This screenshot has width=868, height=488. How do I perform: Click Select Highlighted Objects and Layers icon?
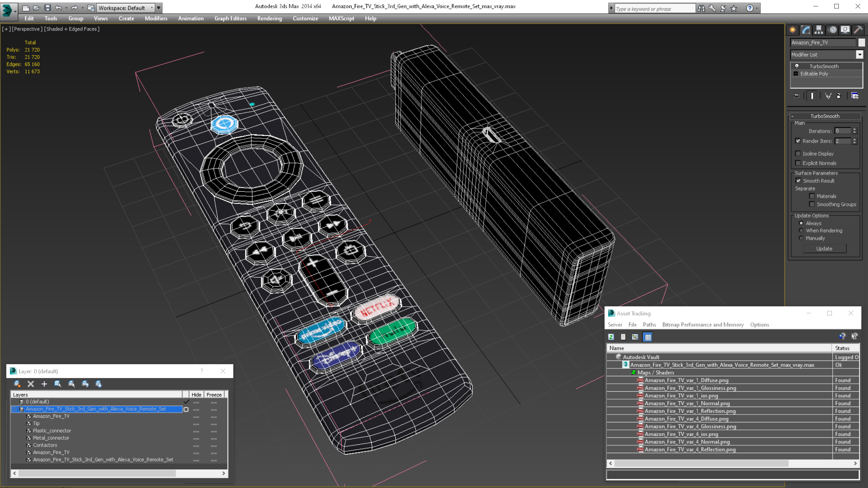point(58,384)
